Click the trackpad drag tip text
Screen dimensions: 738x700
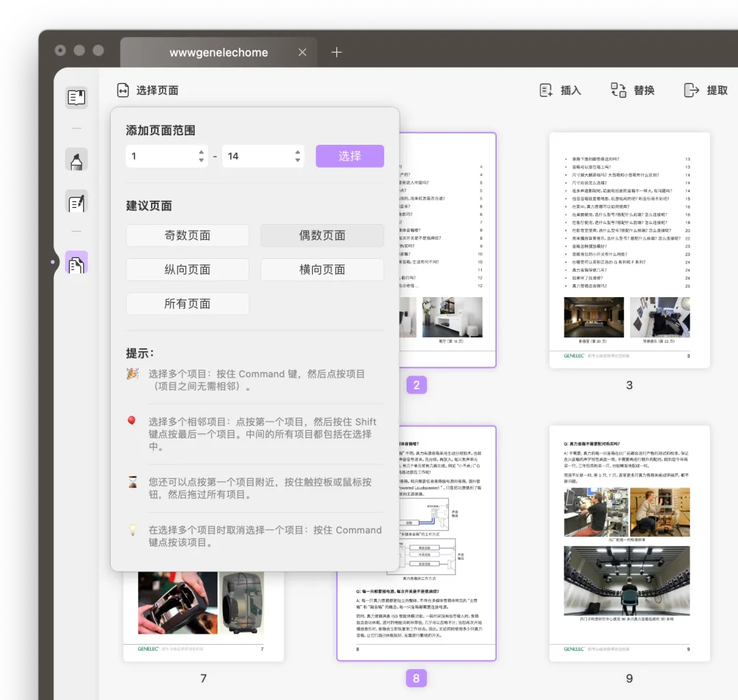pyautogui.click(x=260, y=488)
